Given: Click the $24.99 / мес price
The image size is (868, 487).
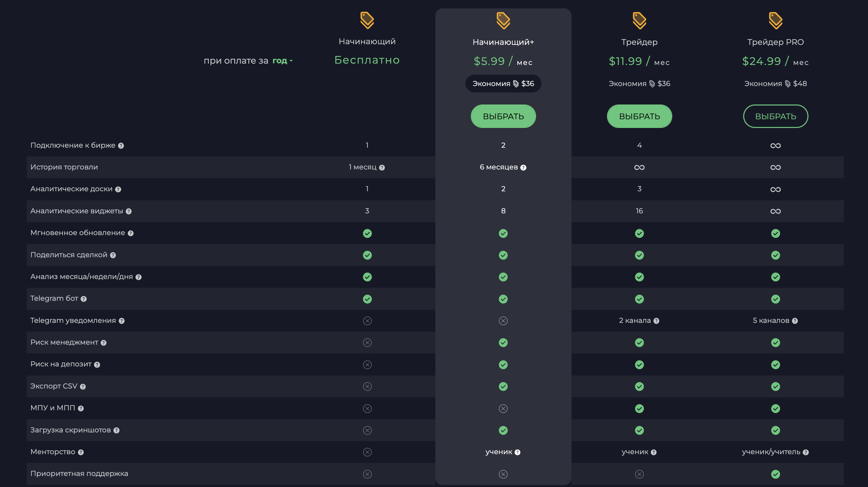Looking at the screenshot, I should coord(775,61).
